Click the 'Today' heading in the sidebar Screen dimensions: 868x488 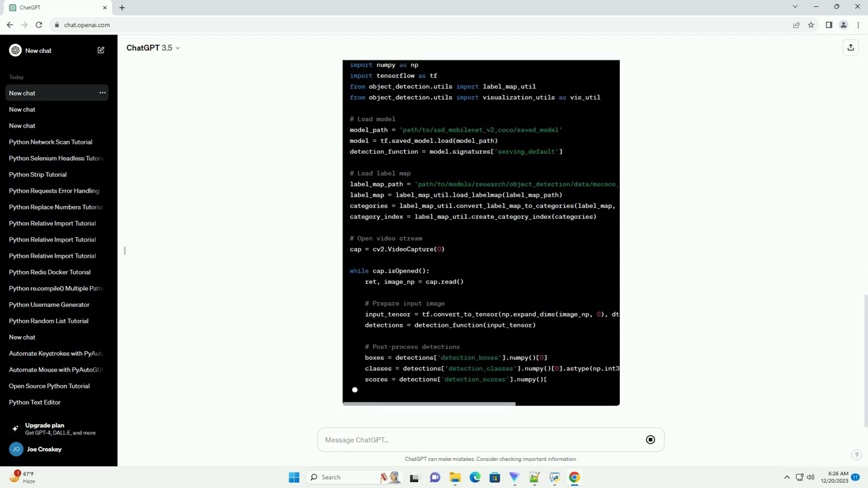(x=16, y=77)
